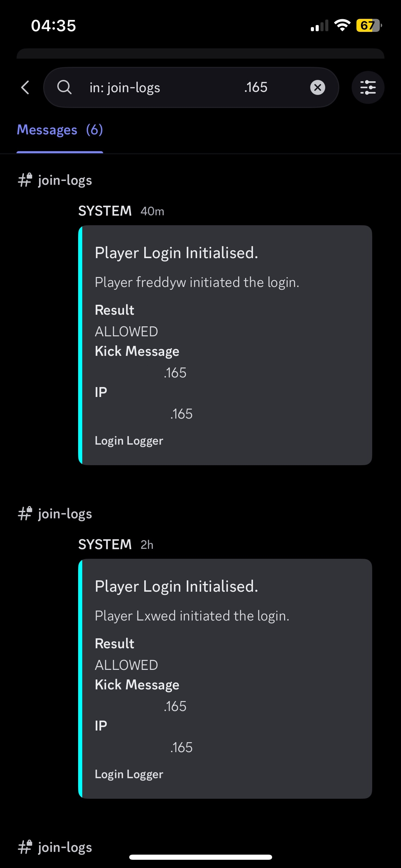Focus the in: join-logs search field
Image resolution: width=401 pixels, height=868 pixels.
pyautogui.click(x=191, y=87)
